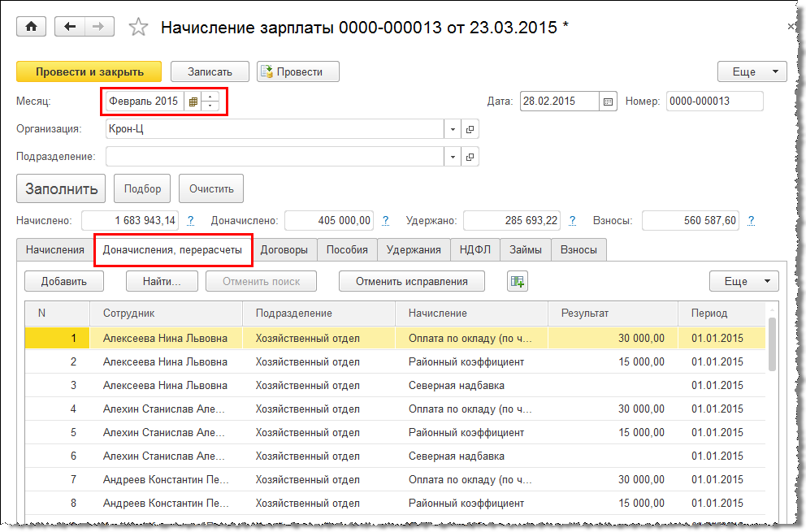
Task: Go forward with the right arrow
Action: point(98,27)
